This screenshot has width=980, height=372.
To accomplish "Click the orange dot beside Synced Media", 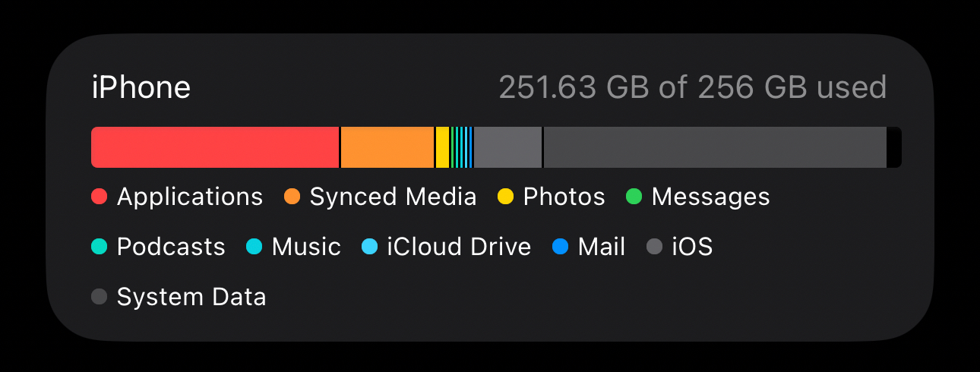I will 292,197.
